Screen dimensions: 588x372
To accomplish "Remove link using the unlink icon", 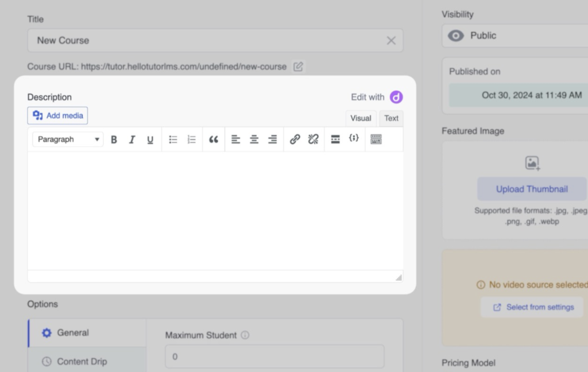I will click(313, 139).
